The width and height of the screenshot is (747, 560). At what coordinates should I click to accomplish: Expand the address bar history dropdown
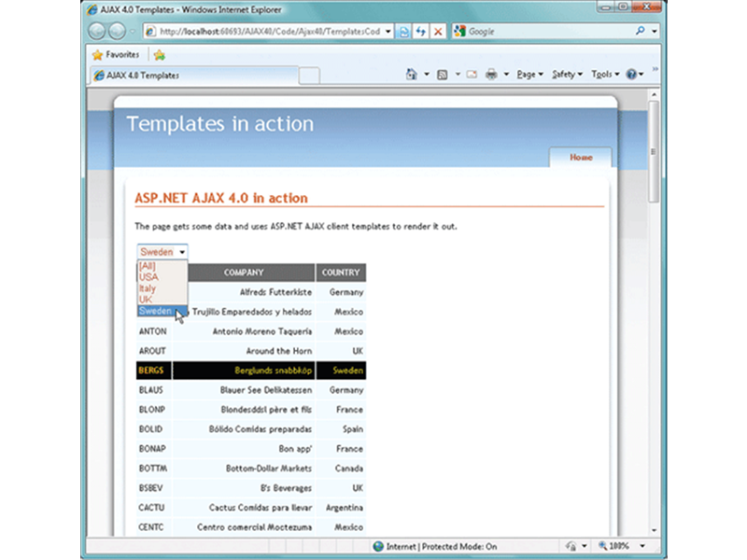(388, 32)
